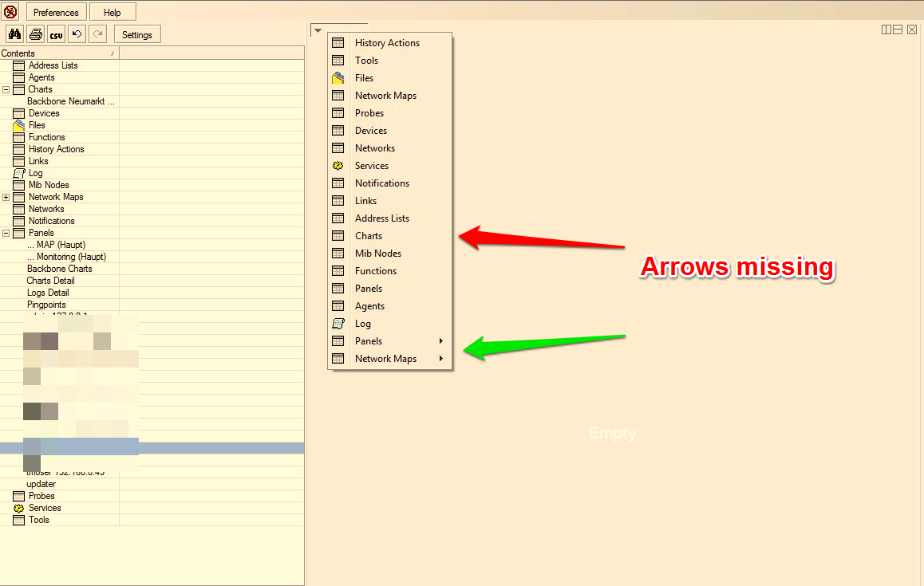Image resolution: width=924 pixels, height=586 pixels.
Task: Click the Tools table icon in the tree
Action: 19,520
